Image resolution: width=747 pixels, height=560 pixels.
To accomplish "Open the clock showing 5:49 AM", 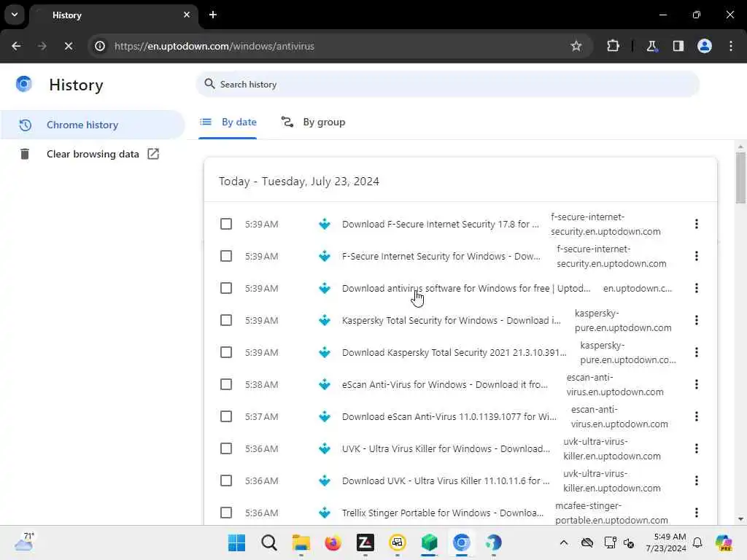I will pos(666,542).
